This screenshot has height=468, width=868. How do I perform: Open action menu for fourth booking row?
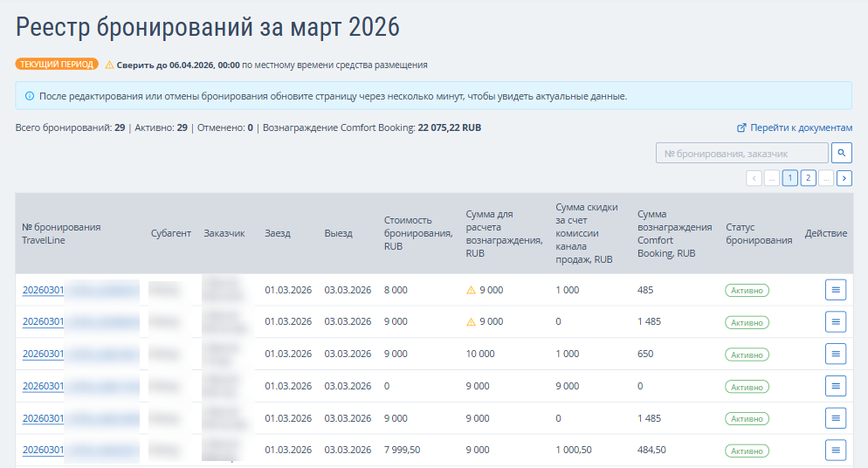836,386
